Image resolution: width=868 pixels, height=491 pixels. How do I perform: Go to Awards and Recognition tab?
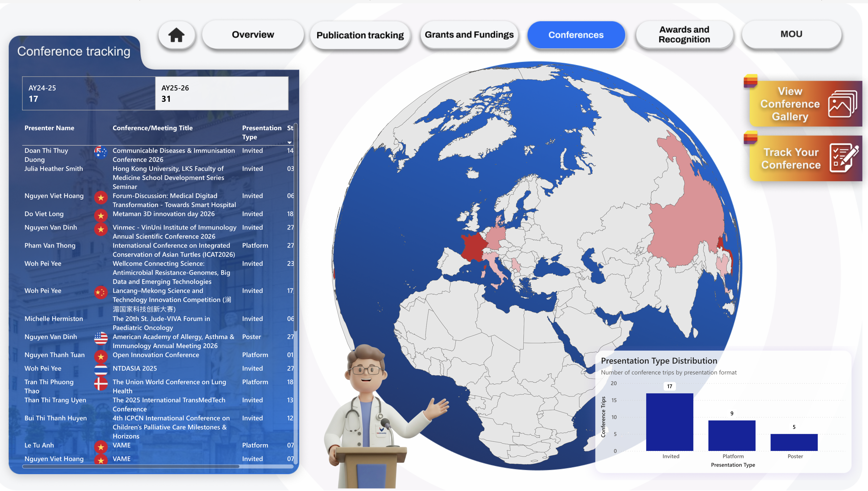pyautogui.click(x=684, y=34)
